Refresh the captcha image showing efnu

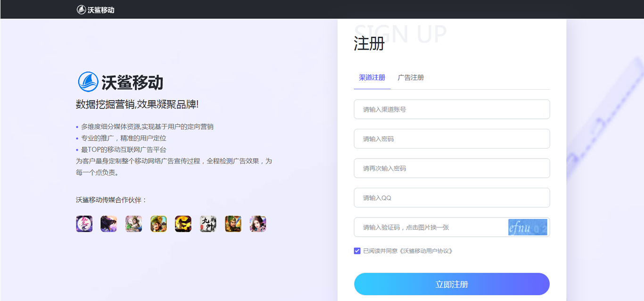tap(528, 227)
